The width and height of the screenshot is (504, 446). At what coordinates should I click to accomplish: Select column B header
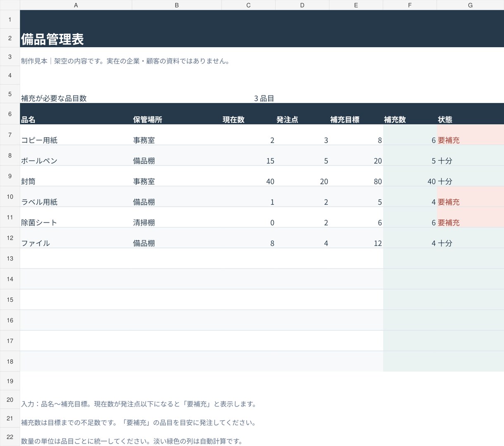pyautogui.click(x=177, y=5)
